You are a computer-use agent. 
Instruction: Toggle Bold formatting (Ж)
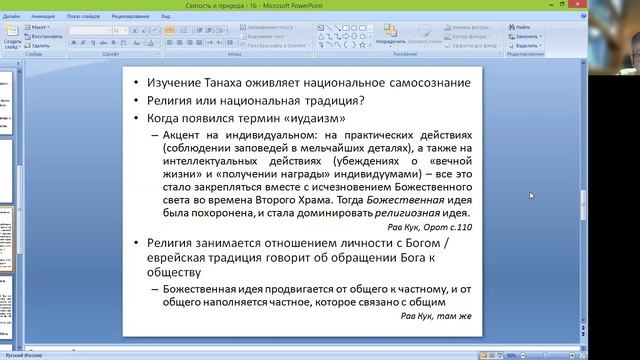[73, 43]
